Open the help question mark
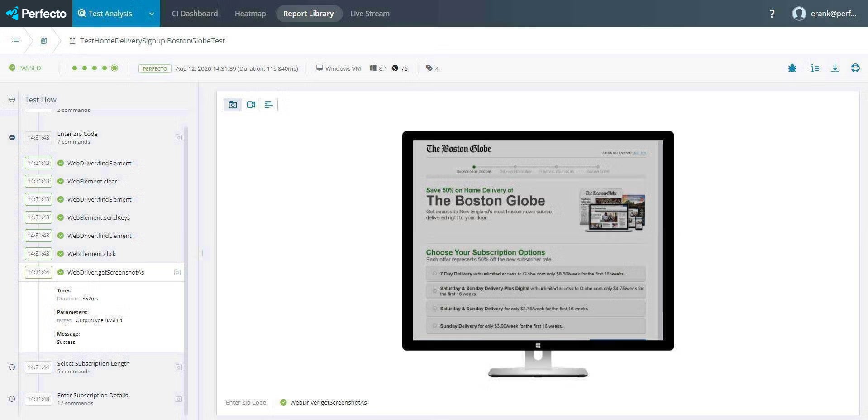This screenshot has height=420, width=868. 772,14
